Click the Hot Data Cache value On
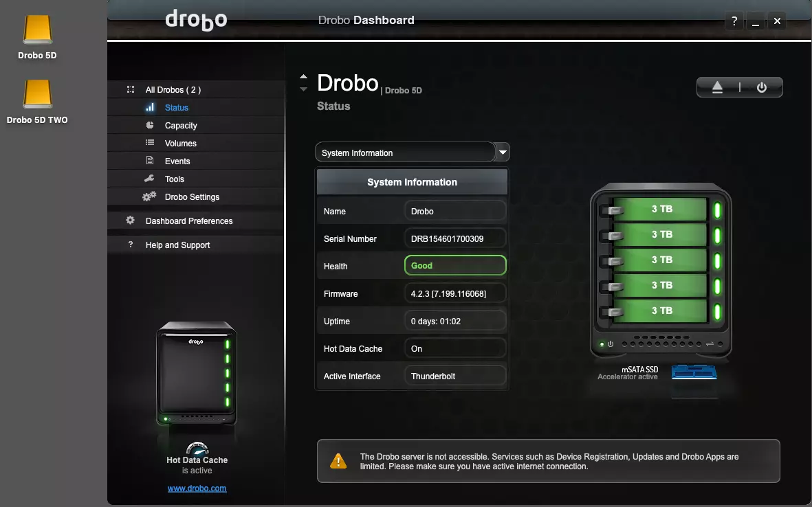 454,348
